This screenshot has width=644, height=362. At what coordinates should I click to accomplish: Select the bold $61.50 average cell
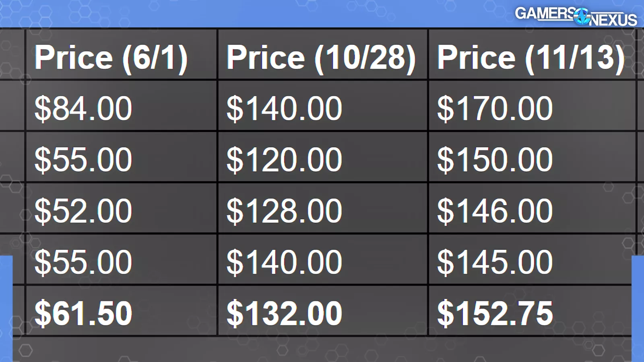click(x=83, y=313)
